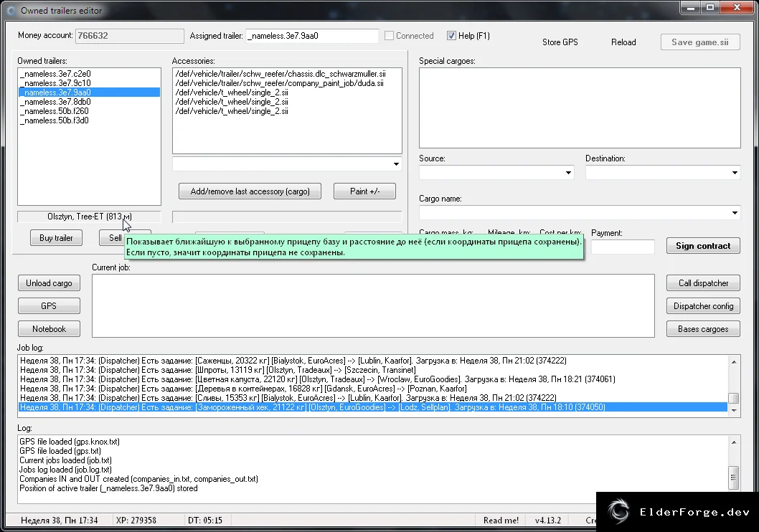Image resolution: width=759 pixels, height=532 pixels.
Task: Click the Special cargoes list box
Action: (x=580, y=108)
